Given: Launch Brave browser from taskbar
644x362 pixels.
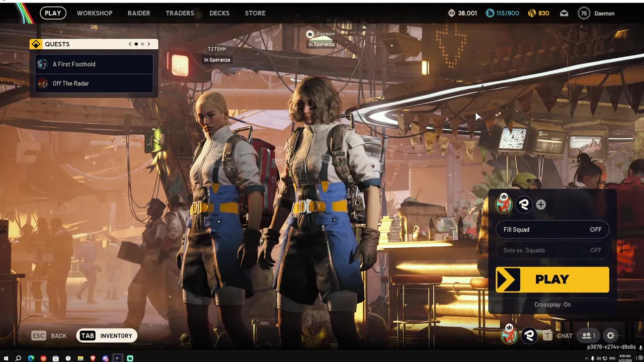Looking at the screenshot, I should coord(93,358).
